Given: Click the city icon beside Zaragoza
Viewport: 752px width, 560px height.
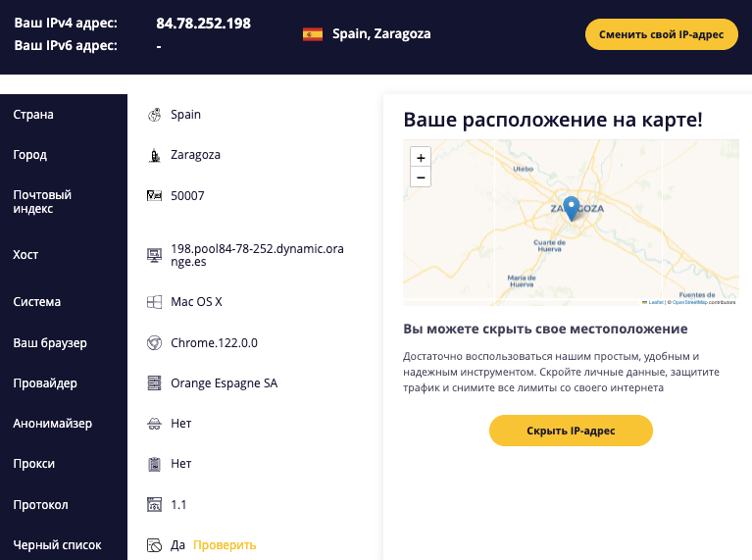Looking at the screenshot, I should [154, 156].
